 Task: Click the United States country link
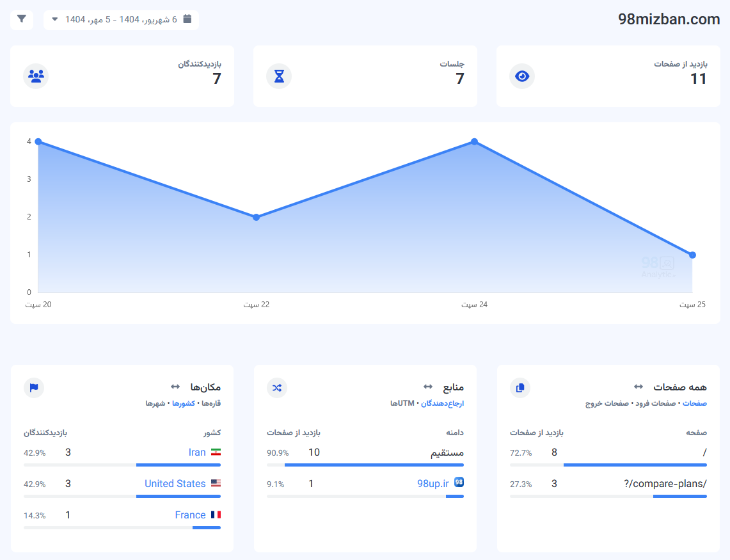[x=175, y=484]
